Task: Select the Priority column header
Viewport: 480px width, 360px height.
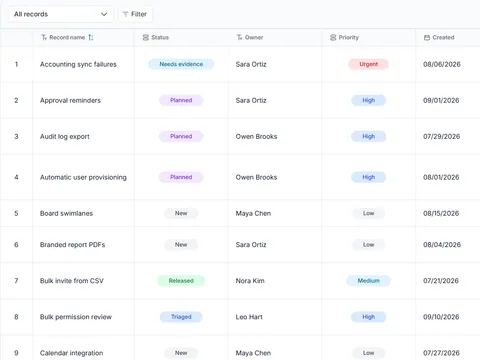Action: coord(369,37)
